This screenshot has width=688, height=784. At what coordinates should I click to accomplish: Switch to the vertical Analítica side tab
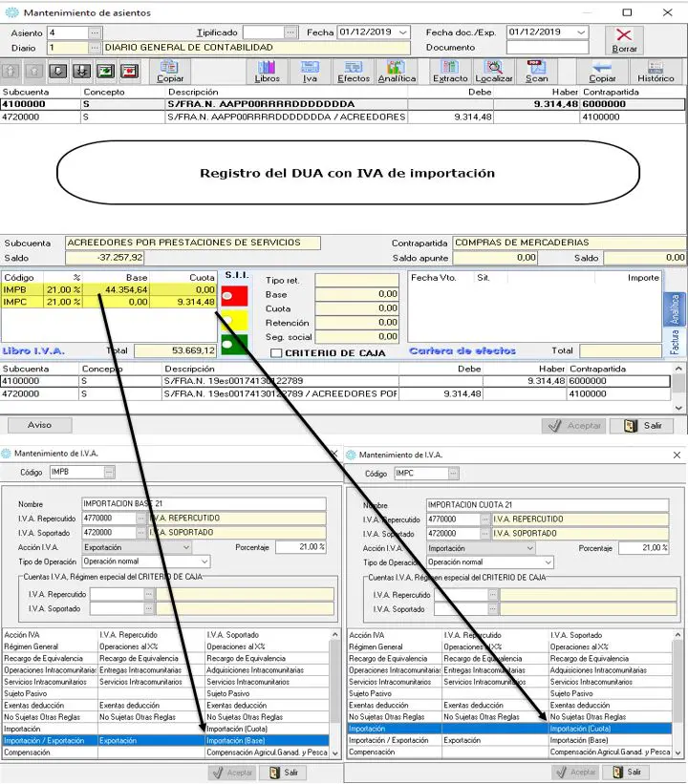pos(673,310)
